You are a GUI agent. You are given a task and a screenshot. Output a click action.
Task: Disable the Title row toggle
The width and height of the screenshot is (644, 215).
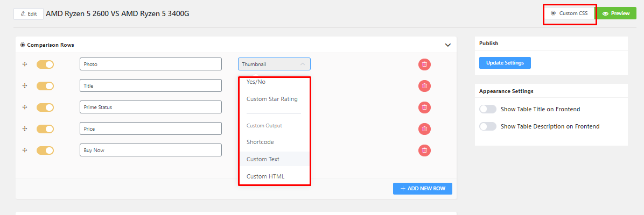click(x=45, y=86)
